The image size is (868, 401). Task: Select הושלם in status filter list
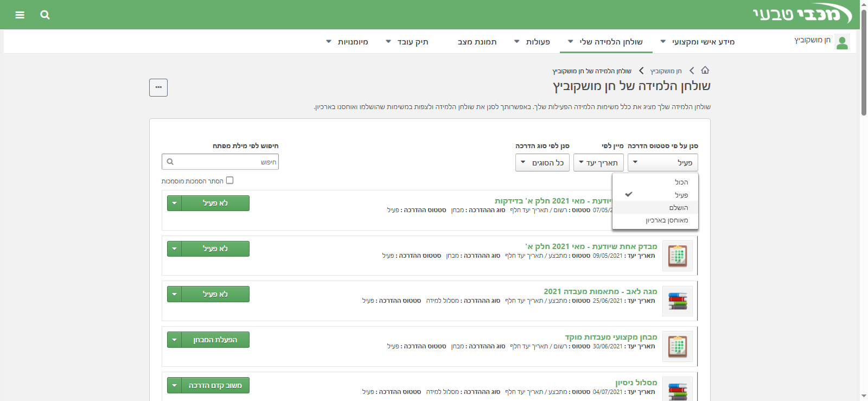click(x=678, y=208)
